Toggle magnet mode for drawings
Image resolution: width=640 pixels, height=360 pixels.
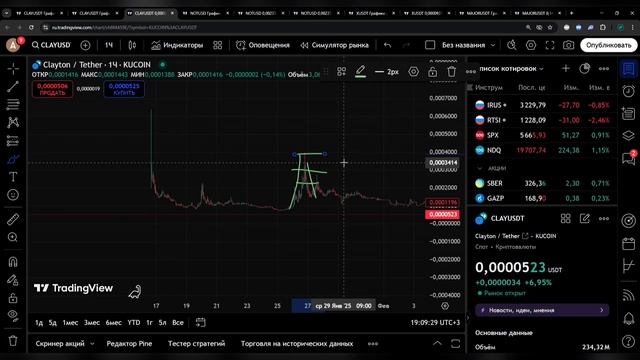[13, 261]
